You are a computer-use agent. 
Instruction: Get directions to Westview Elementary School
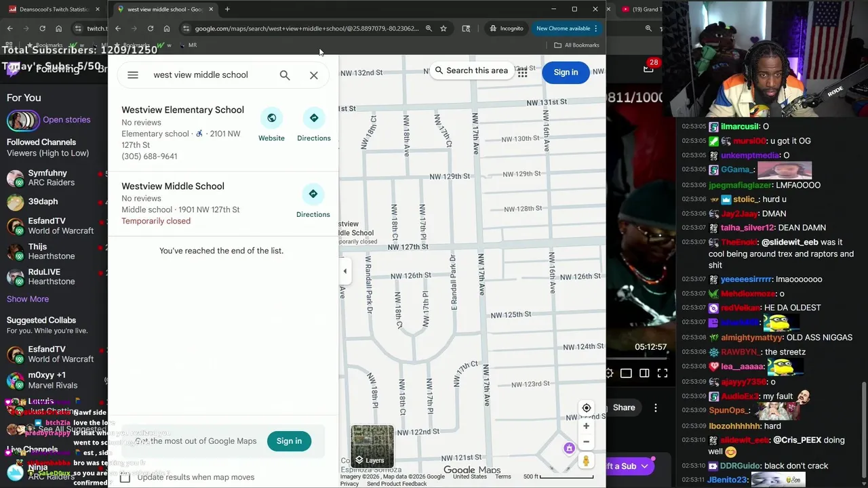(x=314, y=125)
